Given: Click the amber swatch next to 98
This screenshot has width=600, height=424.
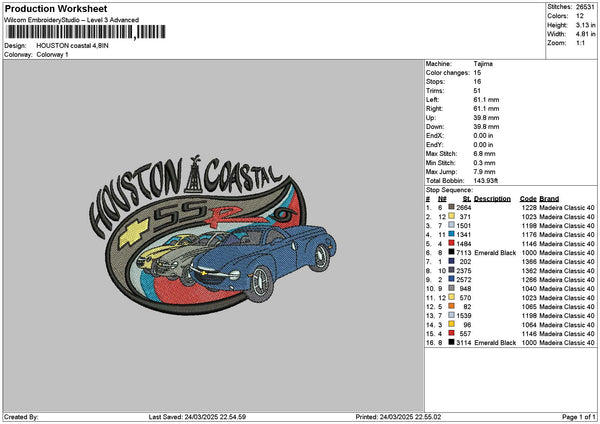Looking at the screenshot, I should [451, 324].
